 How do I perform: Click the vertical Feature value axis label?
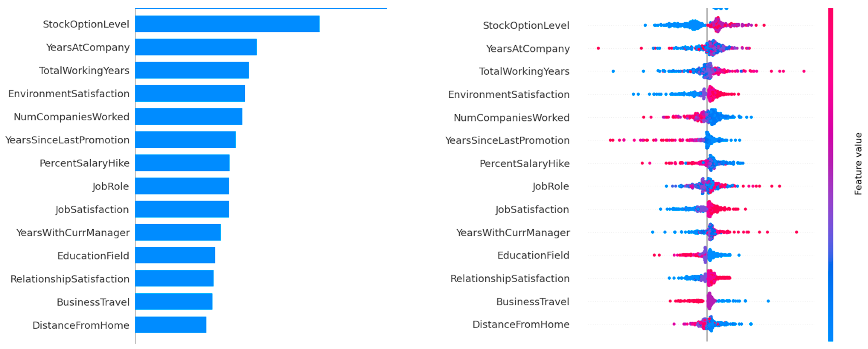(x=858, y=164)
